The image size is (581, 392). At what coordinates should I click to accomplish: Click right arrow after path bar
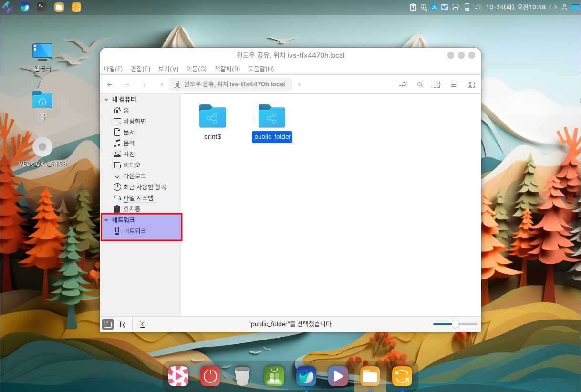300,84
